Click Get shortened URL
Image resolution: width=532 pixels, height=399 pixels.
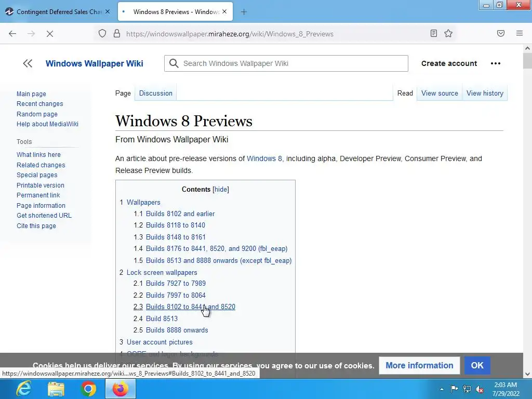(44, 216)
